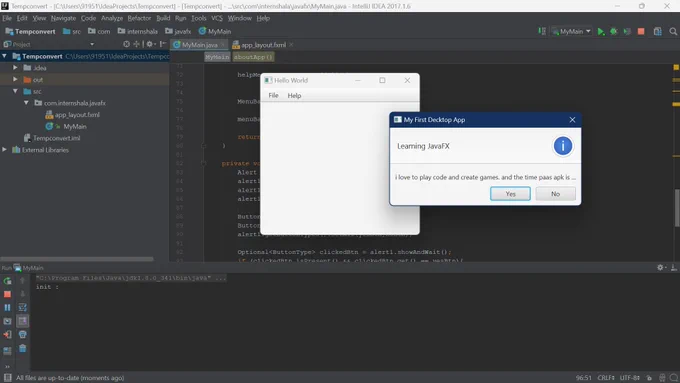
Task: Open Search Everywhere magnifier icon
Action: [x=673, y=32]
